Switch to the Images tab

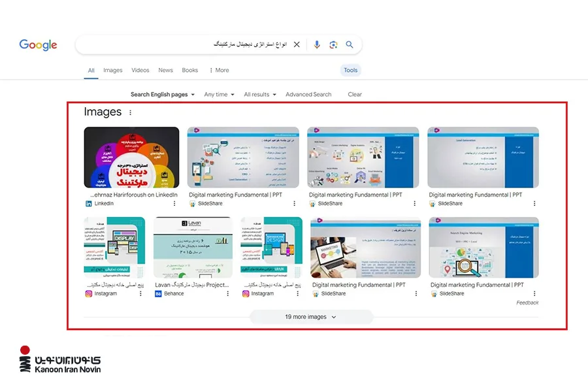113,70
